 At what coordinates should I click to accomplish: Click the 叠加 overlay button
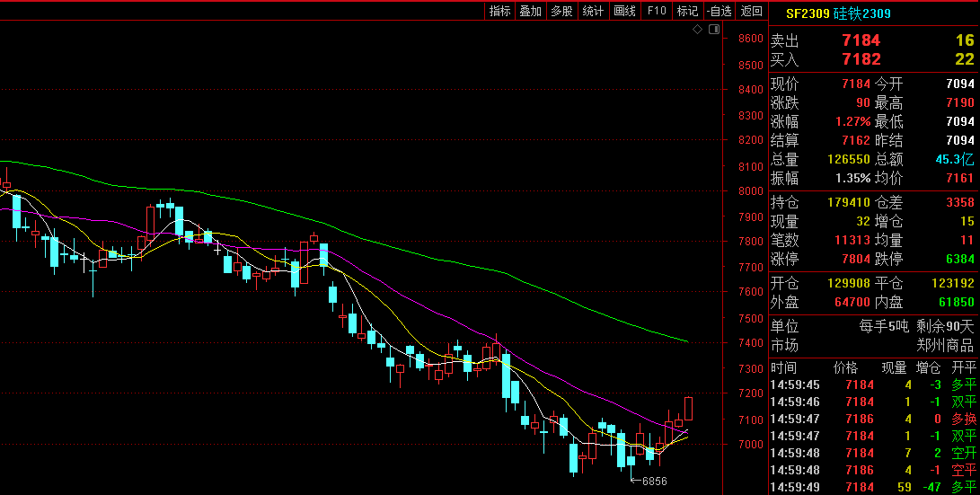pos(530,11)
